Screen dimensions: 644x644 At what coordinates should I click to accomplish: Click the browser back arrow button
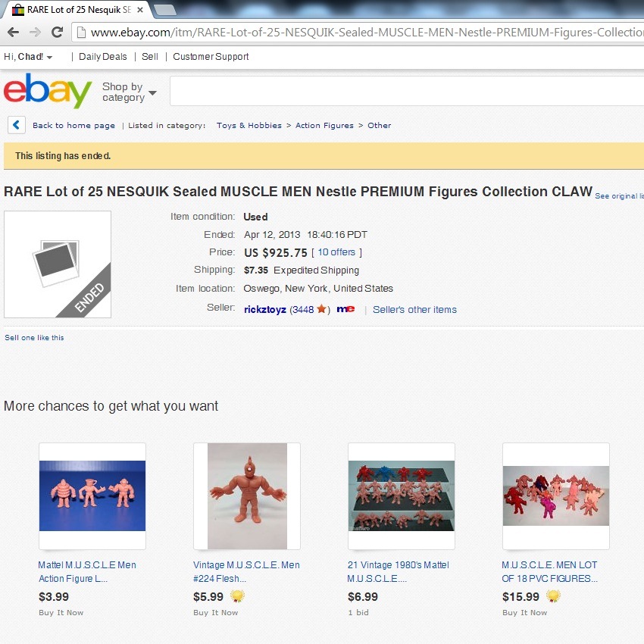14,32
